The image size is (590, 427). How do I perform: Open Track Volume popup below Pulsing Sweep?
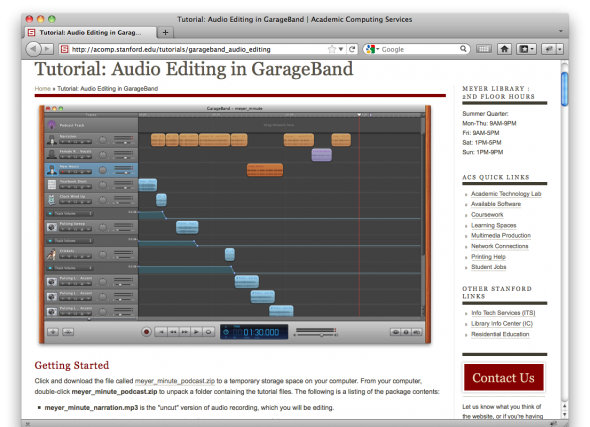[73, 240]
